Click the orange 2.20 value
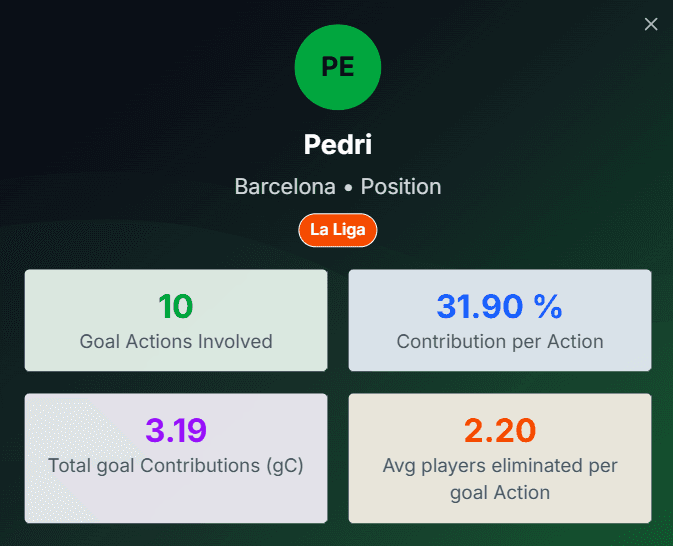The image size is (673, 546). click(x=499, y=430)
